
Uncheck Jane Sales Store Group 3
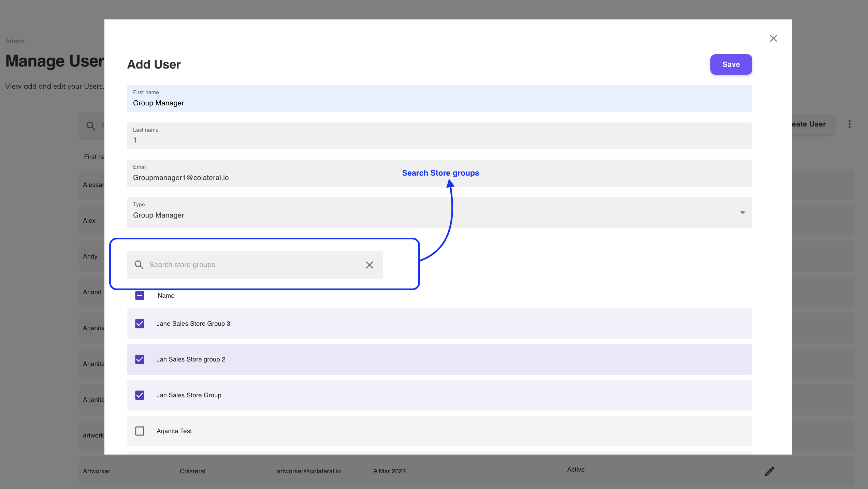[x=140, y=324]
